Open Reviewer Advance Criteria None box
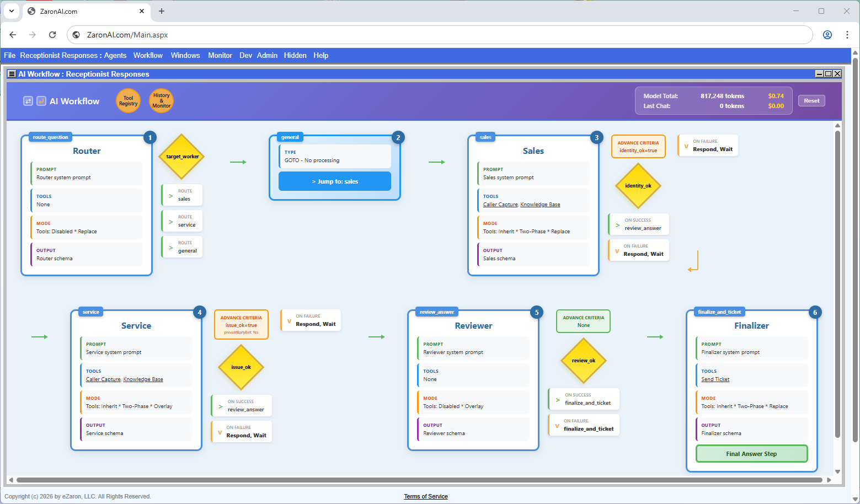The image size is (860, 504). pyautogui.click(x=584, y=321)
